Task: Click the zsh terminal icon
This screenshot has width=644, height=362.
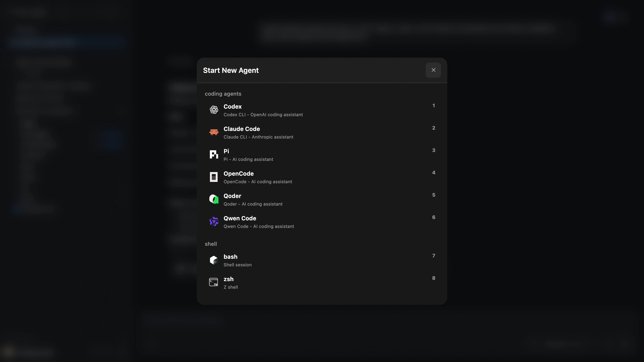Action: pos(214,282)
